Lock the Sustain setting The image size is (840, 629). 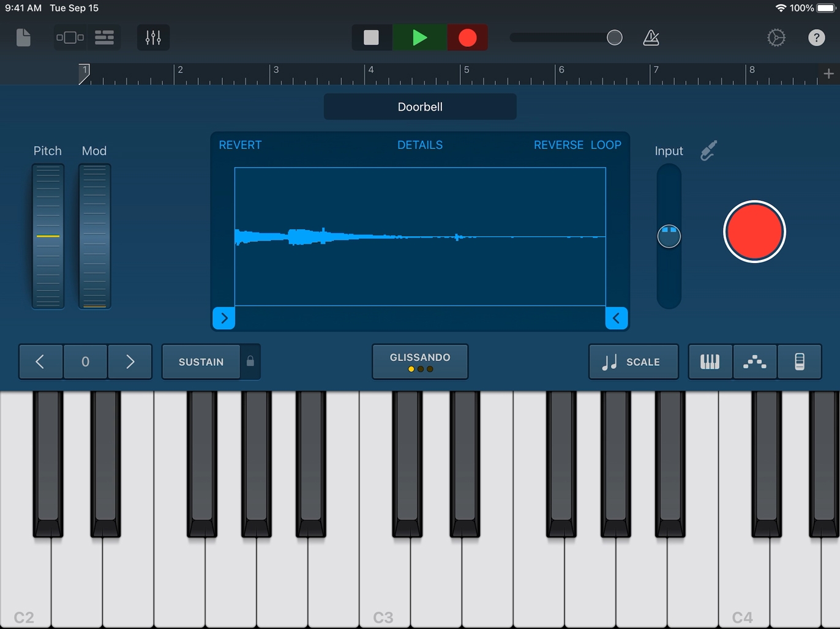[x=250, y=362]
